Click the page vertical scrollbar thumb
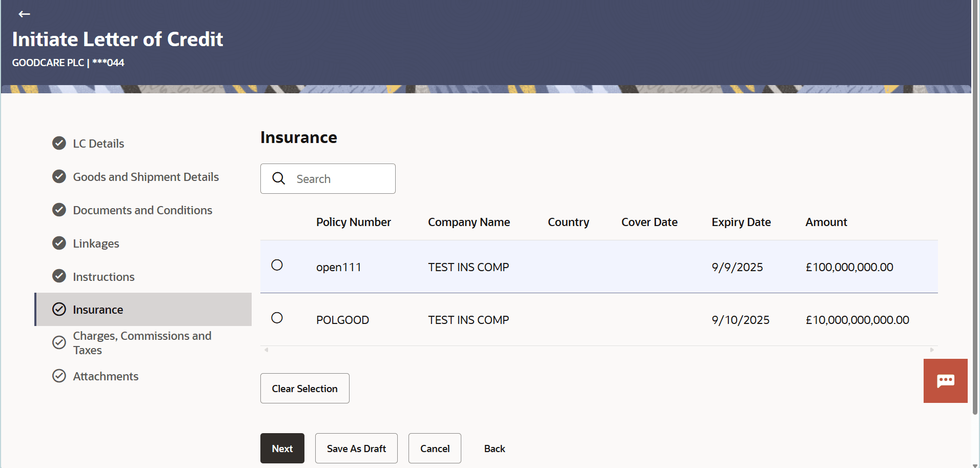This screenshot has width=980, height=468. tap(975, 207)
